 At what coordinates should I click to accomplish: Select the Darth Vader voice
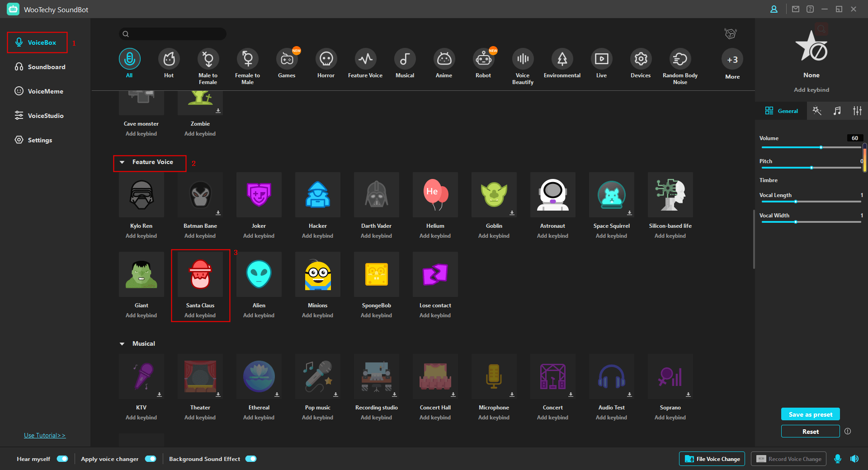click(x=377, y=195)
